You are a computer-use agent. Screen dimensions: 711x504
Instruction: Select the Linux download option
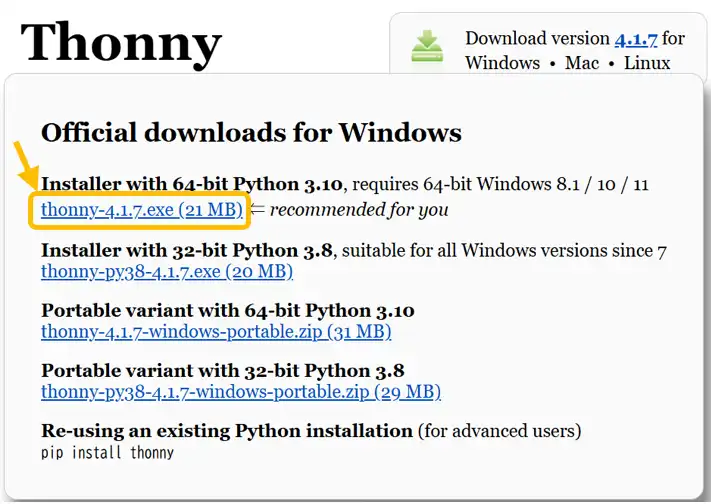point(647,63)
